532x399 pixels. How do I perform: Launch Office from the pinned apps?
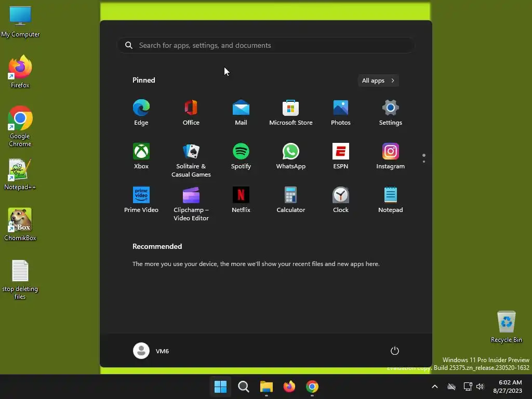click(x=191, y=112)
